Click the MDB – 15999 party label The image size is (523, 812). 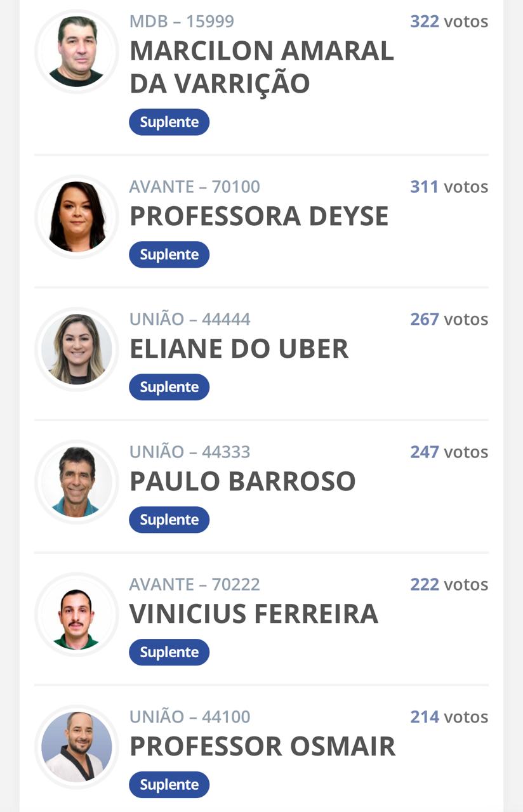pyautogui.click(x=182, y=22)
